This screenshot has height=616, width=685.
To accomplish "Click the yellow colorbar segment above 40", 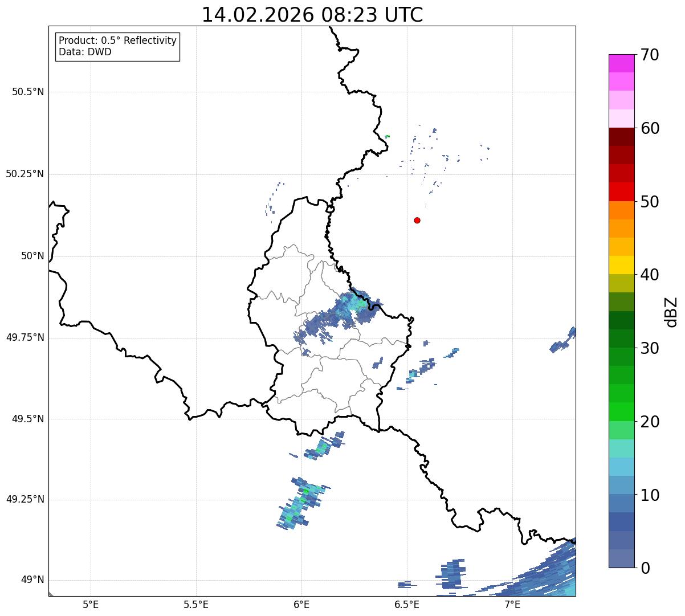I will pos(621,265).
